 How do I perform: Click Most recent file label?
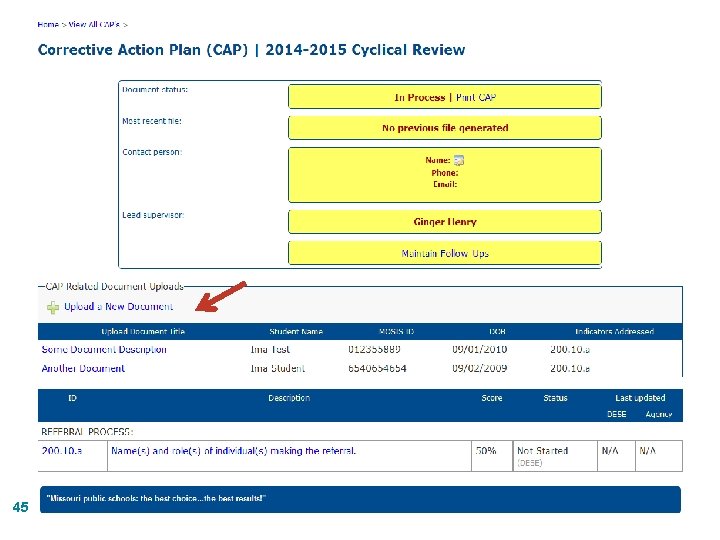152,121
